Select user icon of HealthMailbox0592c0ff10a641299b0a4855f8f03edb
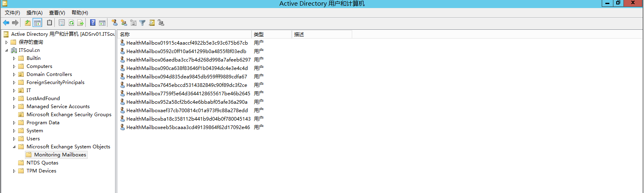 (x=123, y=51)
